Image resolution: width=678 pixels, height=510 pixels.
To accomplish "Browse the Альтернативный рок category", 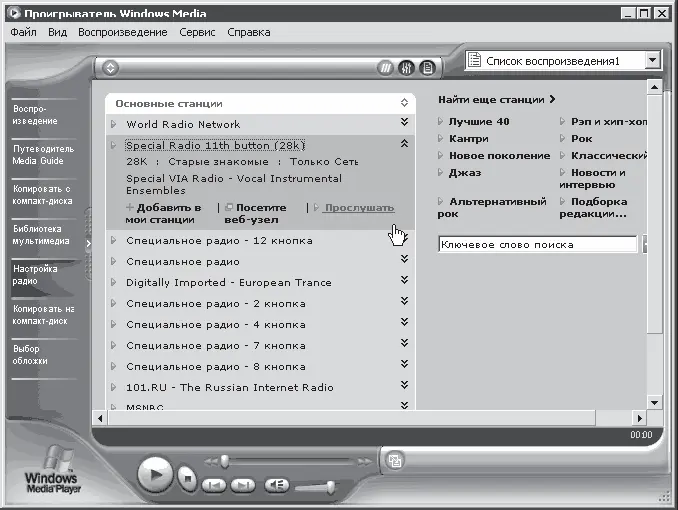I will (492, 208).
